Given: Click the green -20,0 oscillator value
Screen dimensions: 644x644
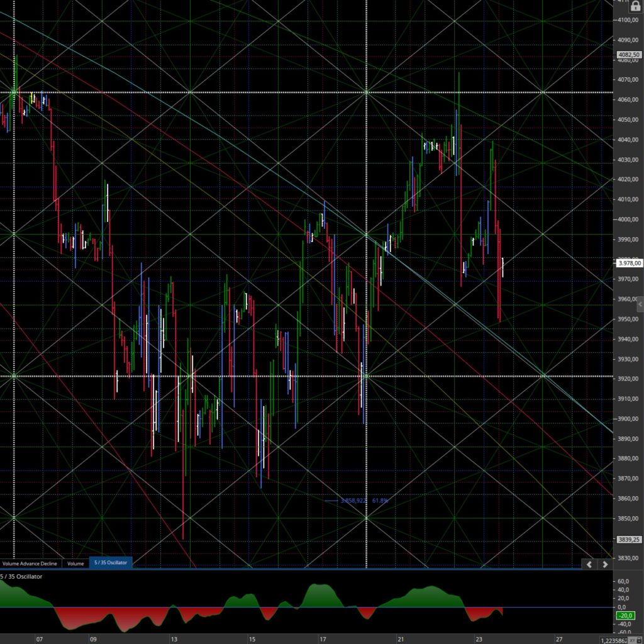Looking at the screenshot, I should tap(626, 615).
